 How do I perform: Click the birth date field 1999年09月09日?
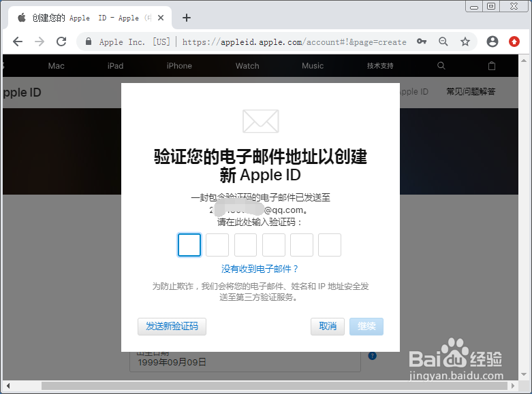245,361
